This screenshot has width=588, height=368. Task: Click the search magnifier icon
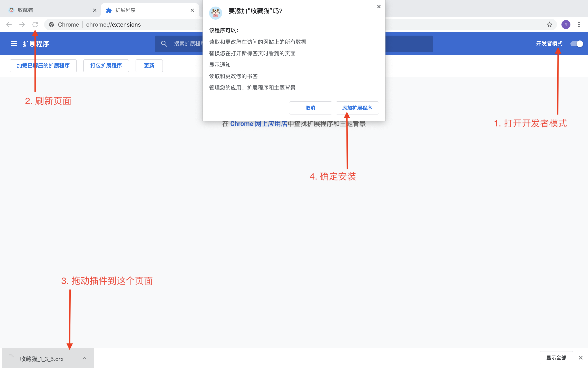point(164,44)
